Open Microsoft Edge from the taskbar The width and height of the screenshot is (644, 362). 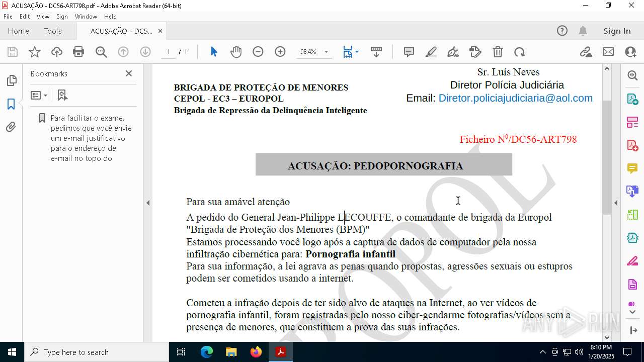(x=207, y=352)
